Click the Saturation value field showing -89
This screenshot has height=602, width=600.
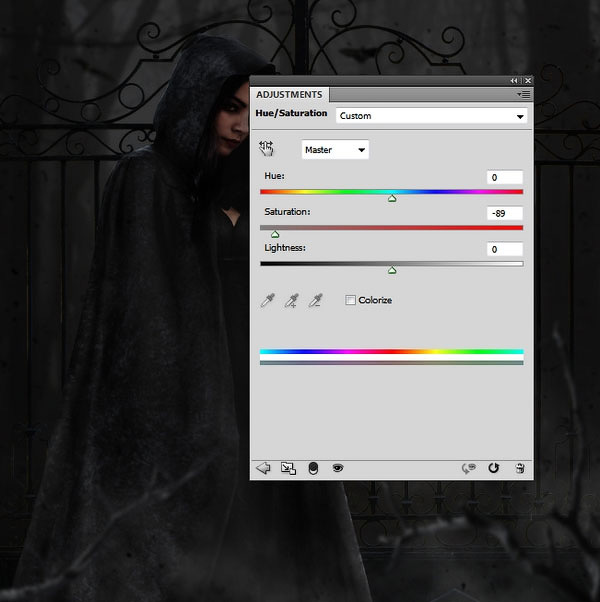[505, 213]
